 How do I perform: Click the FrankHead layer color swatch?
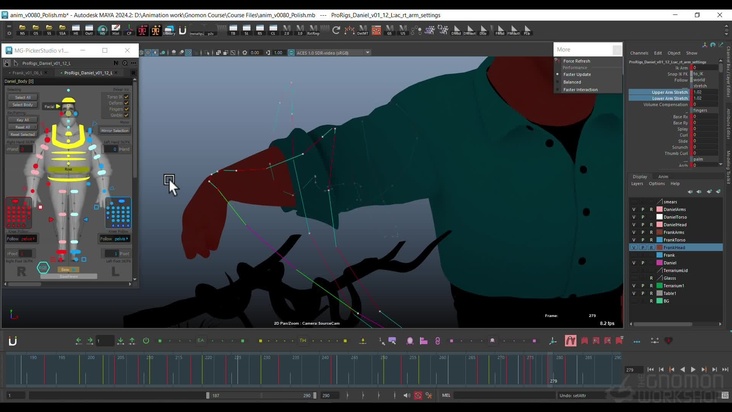(658, 248)
